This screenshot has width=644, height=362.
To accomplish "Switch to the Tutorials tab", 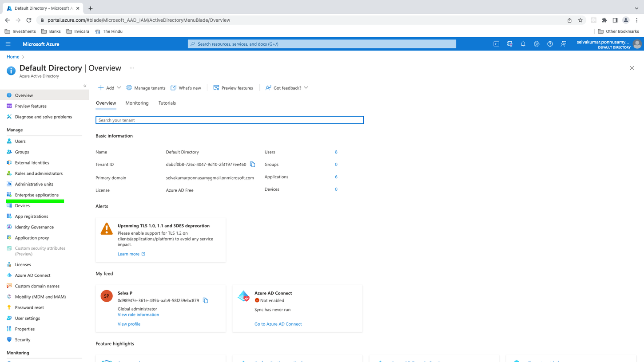I will tap(167, 103).
